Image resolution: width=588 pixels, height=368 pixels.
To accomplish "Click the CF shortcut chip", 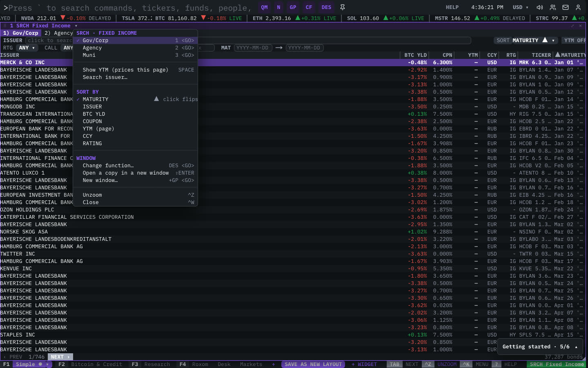I will (x=309, y=7).
